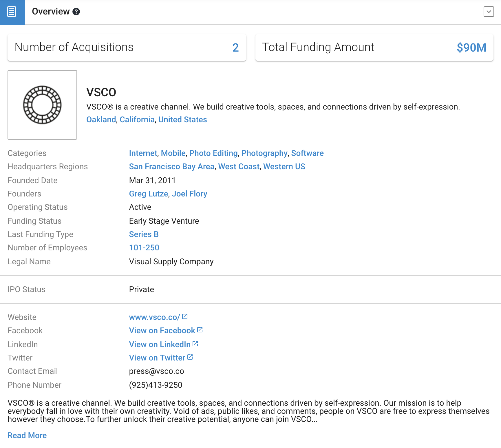Screen dimensions: 501x448
Task: Expand description with Read More
Action: 27,436
